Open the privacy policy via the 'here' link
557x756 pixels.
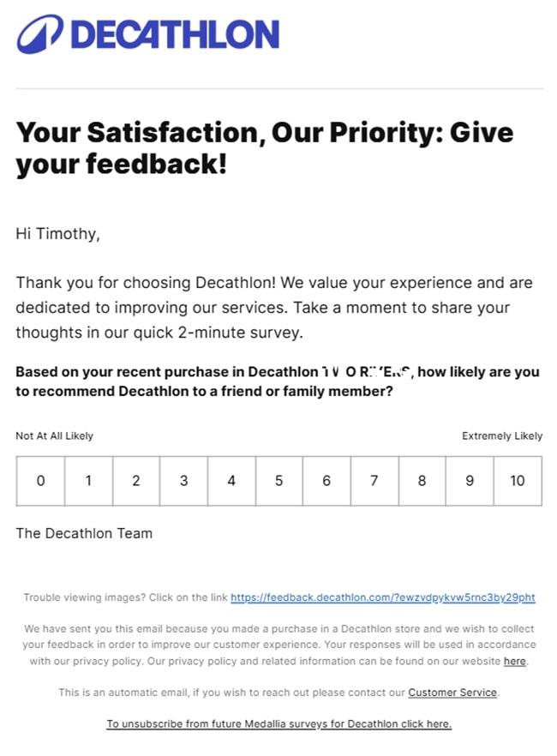pos(513,661)
